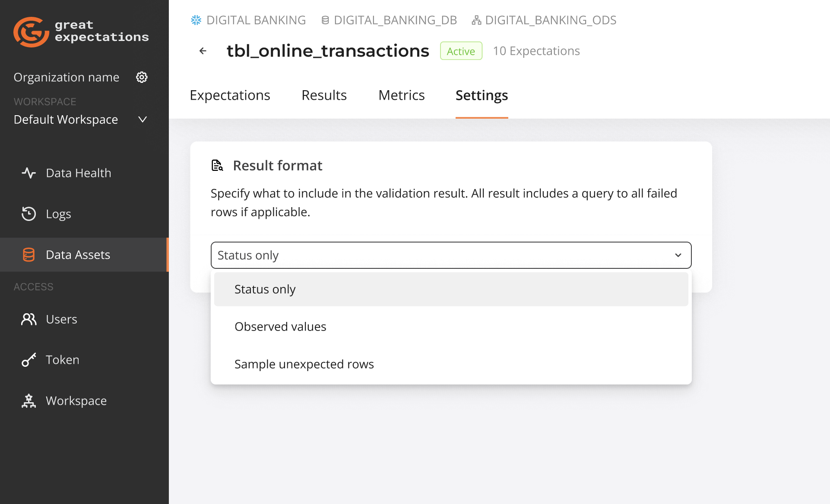The height and width of the screenshot is (504, 830).
Task: Click the Workspace hierarchy icon in sidebar
Action: [29, 400]
